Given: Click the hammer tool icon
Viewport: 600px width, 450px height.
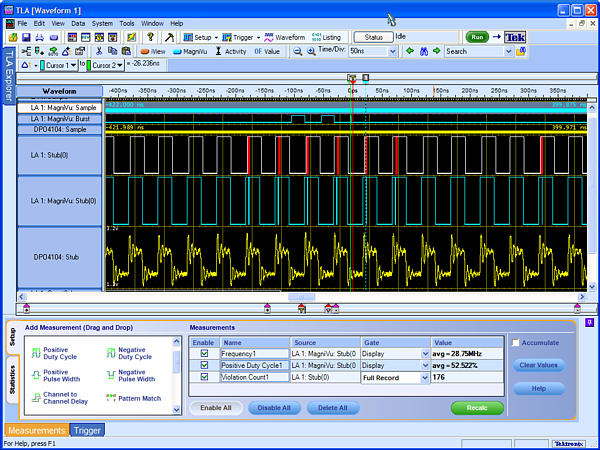Looking at the screenshot, I should [x=169, y=37].
